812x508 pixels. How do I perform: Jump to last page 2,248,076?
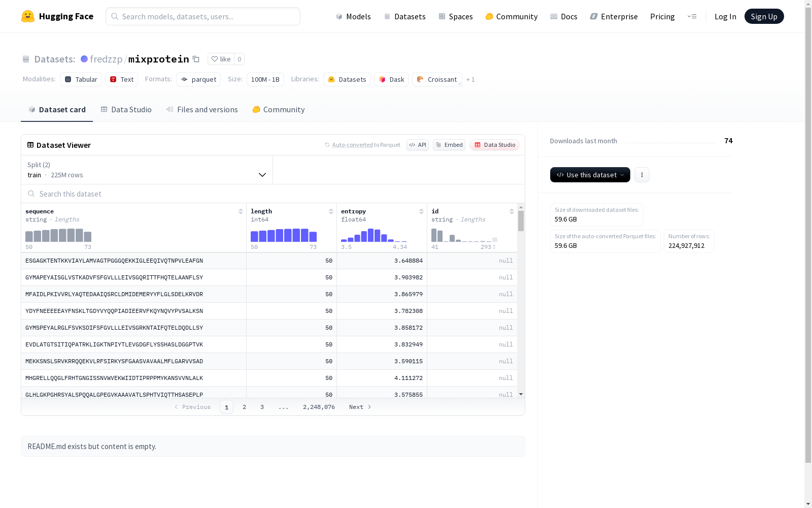click(x=319, y=407)
